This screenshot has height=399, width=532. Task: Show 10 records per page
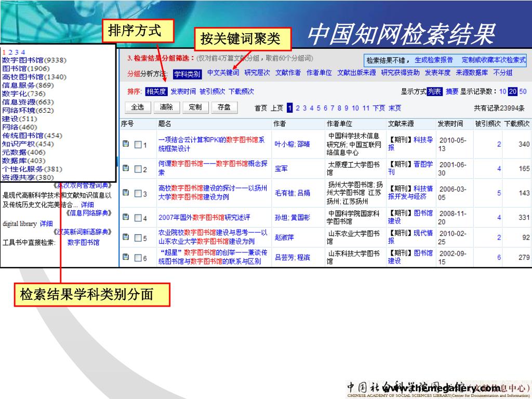[x=502, y=91]
